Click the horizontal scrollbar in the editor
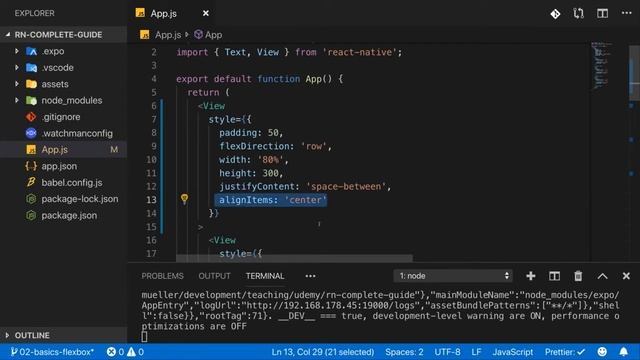The image size is (640, 360). tap(294, 258)
